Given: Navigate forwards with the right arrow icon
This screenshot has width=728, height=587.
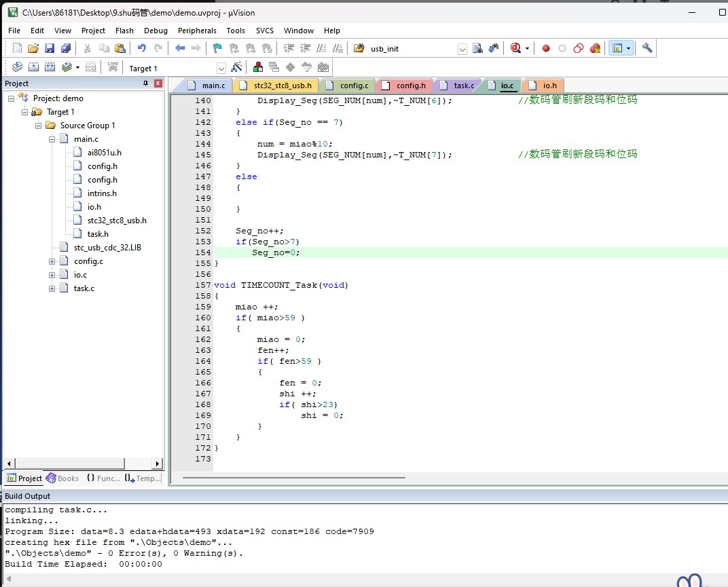Looking at the screenshot, I should 196,48.
